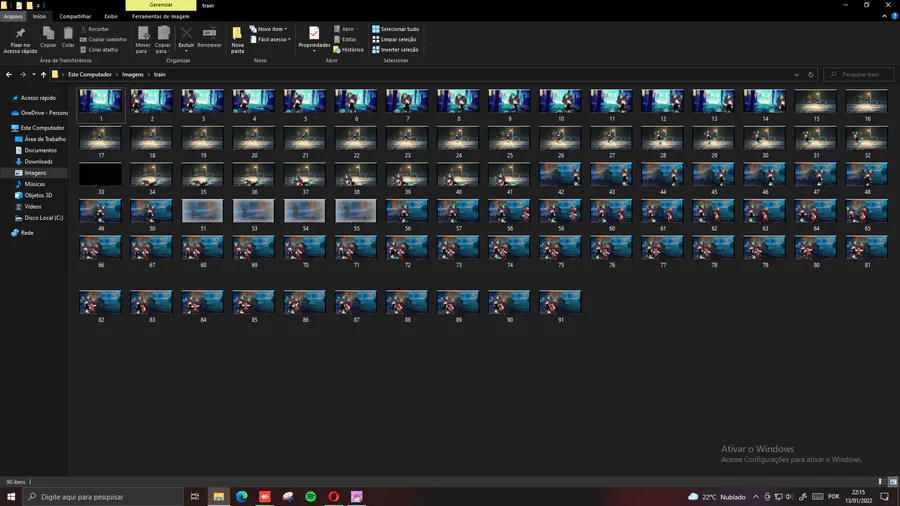The height and width of the screenshot is (506, 900).
Task: Click the Gerenciar contextual tab
Action: 161,5
